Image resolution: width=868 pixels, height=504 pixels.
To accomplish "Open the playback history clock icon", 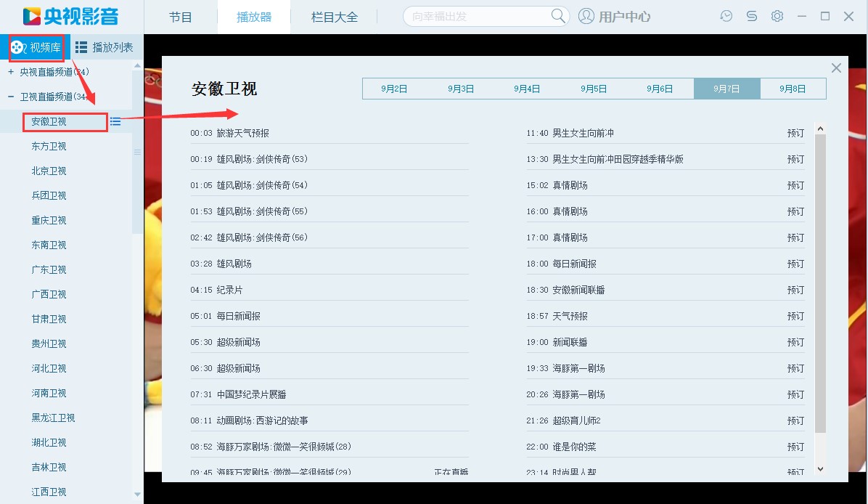I will point(726,15).
